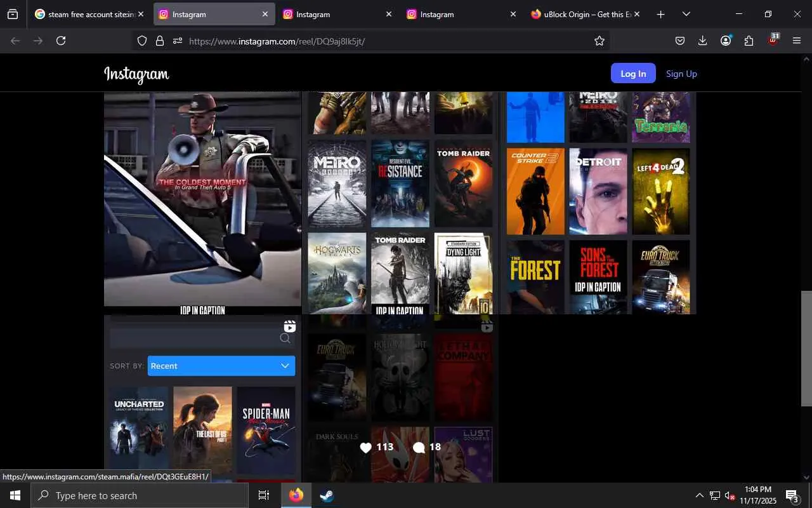Click the Windows taskbar search box
812x508 pixels.
tap(140, 495)
